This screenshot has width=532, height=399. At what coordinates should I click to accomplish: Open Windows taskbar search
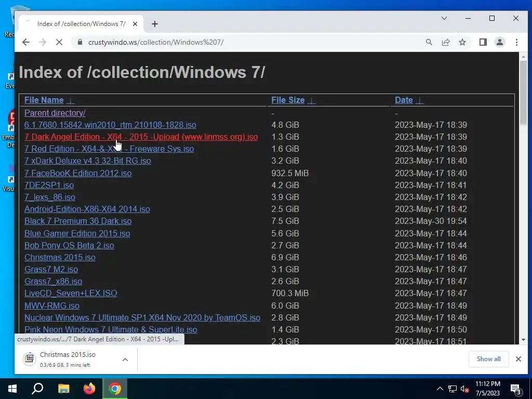click(37, 389)
